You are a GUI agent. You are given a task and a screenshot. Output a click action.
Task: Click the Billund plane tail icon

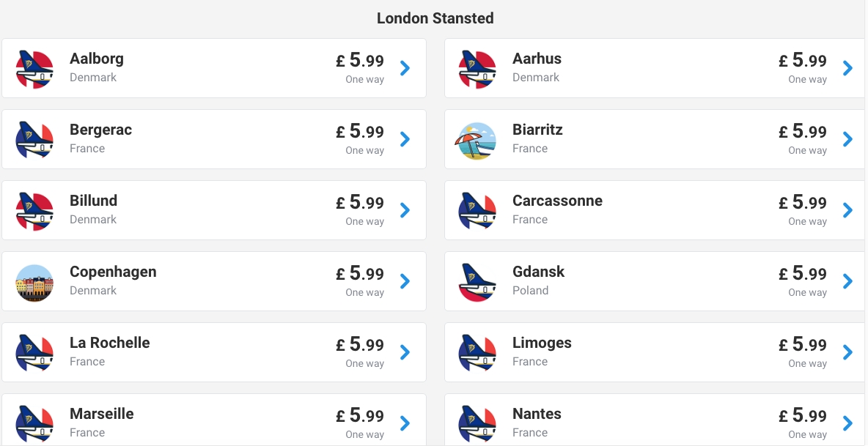click(34, 211)
